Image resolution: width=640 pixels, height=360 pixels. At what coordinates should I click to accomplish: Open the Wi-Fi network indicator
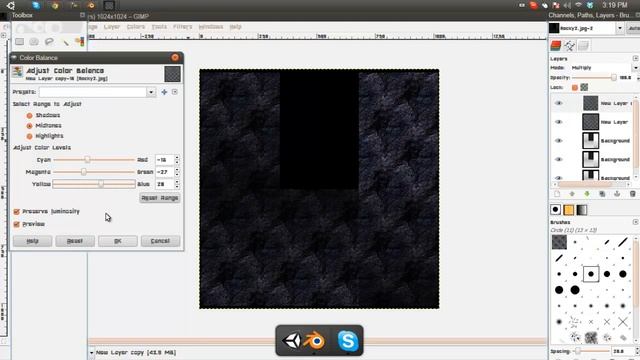578,5
